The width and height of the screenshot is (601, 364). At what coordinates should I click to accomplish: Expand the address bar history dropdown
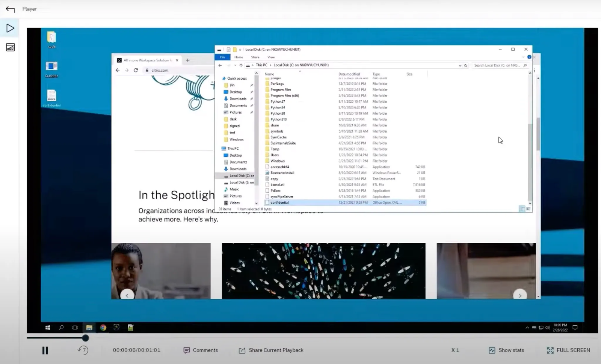460,65
